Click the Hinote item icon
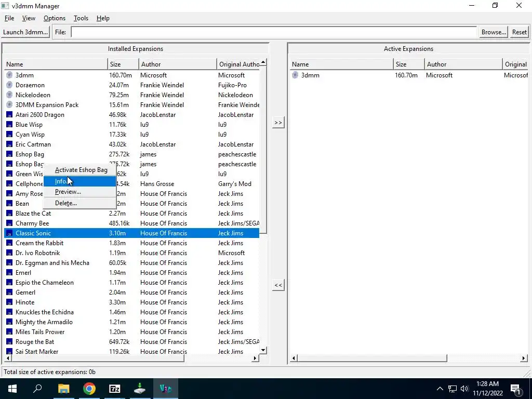 pyautogui.click(x=9, y=302)
